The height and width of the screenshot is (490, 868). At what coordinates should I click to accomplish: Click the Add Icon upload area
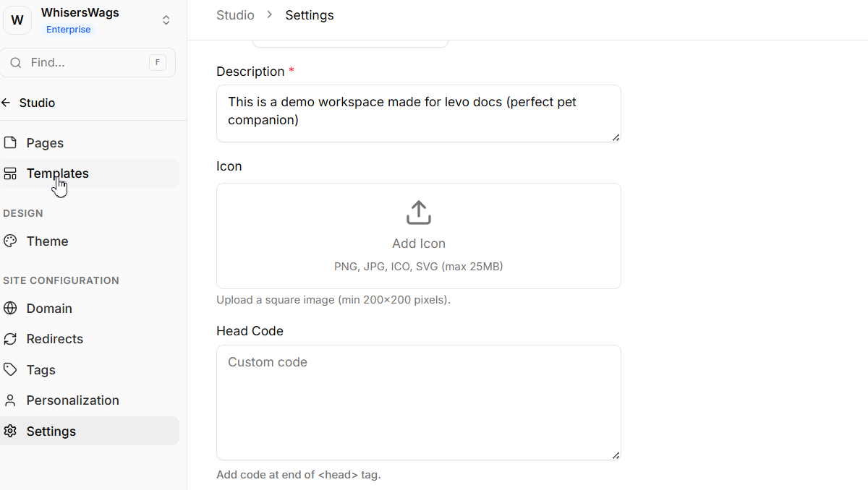pyautogui.click(x=419, y=236)
